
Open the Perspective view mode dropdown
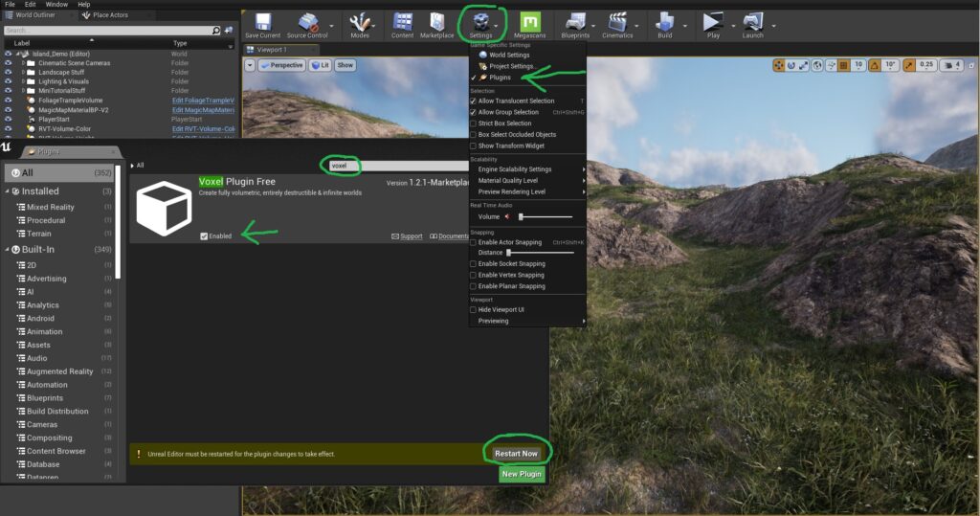tap(281, 65)
